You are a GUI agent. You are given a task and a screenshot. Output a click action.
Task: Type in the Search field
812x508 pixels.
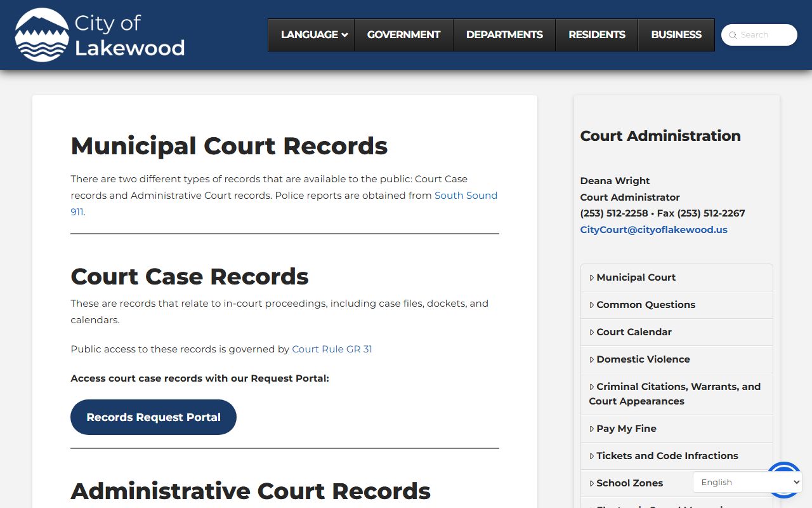[x=766, y=35]
